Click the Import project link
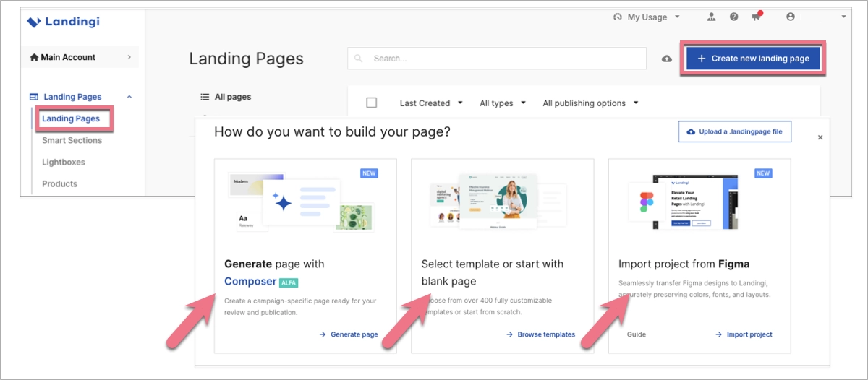The height and width of the screenshot is (380, 868). point(744,334)
